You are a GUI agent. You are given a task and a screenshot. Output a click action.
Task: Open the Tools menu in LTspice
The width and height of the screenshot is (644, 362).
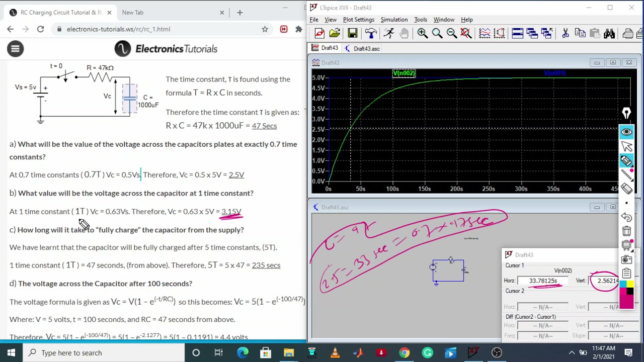pyautogui.click(x=420, y=20)
